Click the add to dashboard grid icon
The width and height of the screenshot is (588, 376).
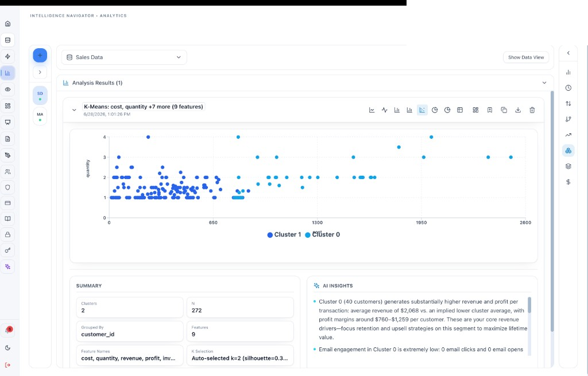coord(475,110)
